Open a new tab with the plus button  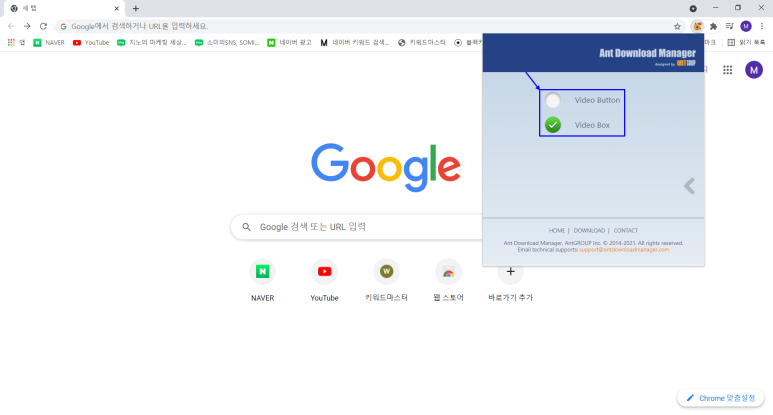coord(136,8)
